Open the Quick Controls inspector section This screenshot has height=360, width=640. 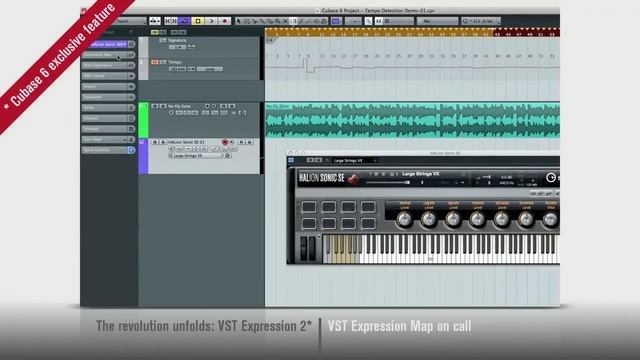[108, 150]
